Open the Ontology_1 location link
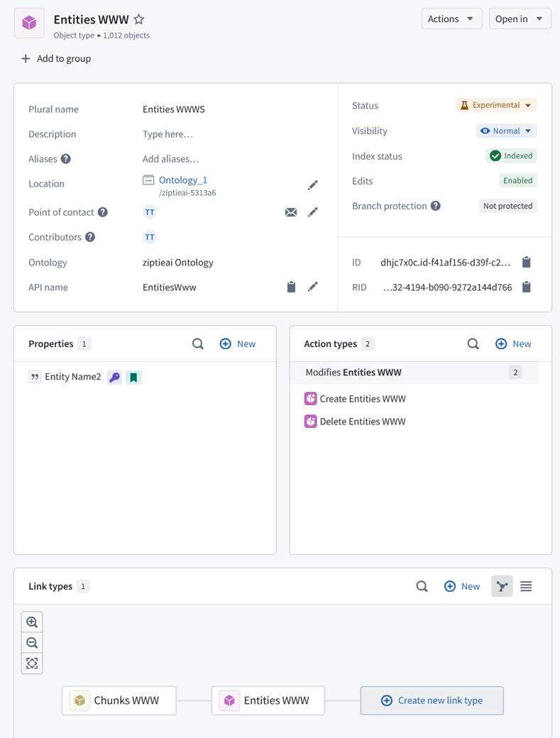 click(x=182, y=180)
